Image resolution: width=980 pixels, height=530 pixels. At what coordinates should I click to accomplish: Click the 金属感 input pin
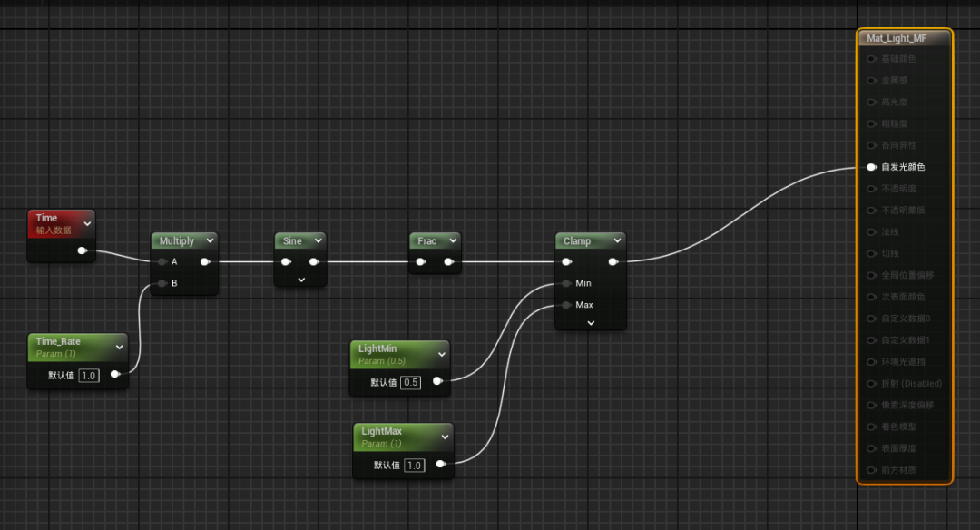[x=872, y=81]
